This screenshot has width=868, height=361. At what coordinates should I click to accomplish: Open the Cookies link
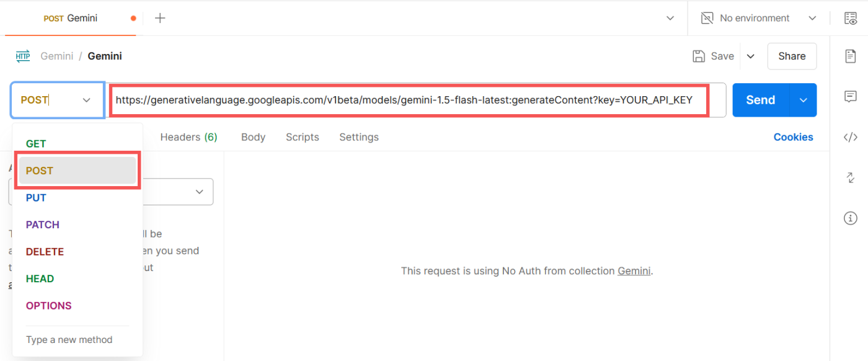tap(793, 137)
